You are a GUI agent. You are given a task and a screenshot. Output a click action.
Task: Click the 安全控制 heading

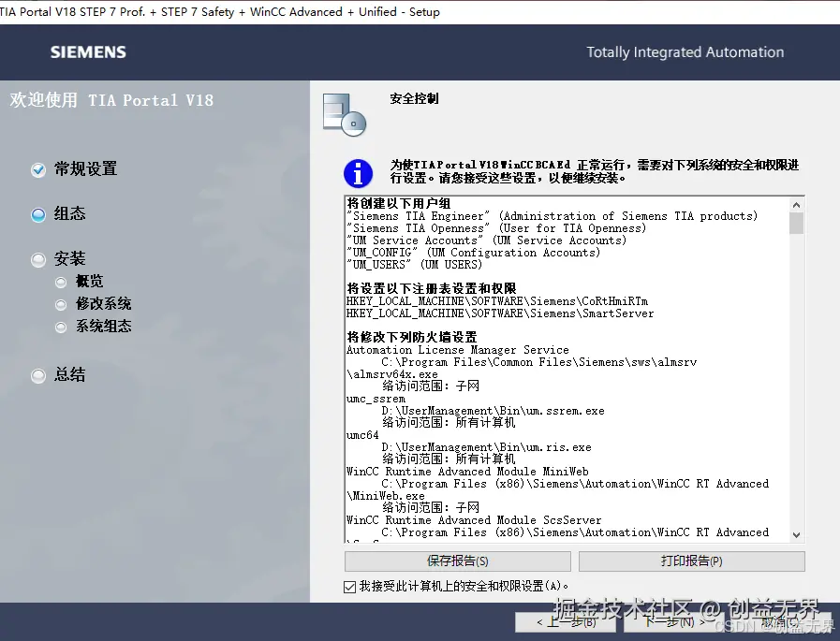click(414, 98)
